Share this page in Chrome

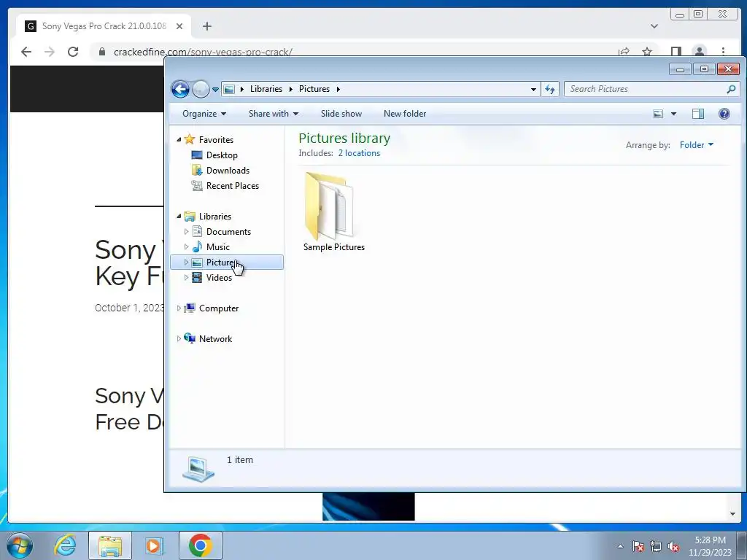click(x=624, y=52)
